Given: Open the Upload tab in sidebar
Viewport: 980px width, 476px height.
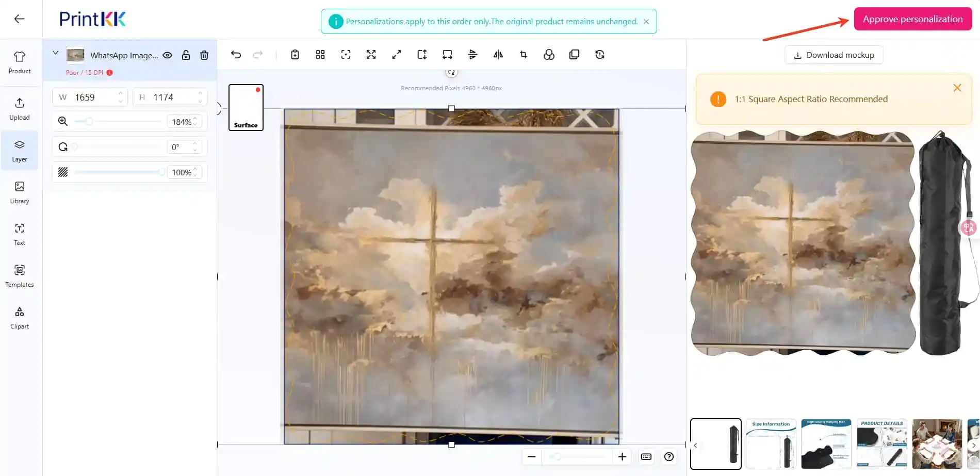Looking at the screenshot, I should pyautogui.click(x=20, y=109).
